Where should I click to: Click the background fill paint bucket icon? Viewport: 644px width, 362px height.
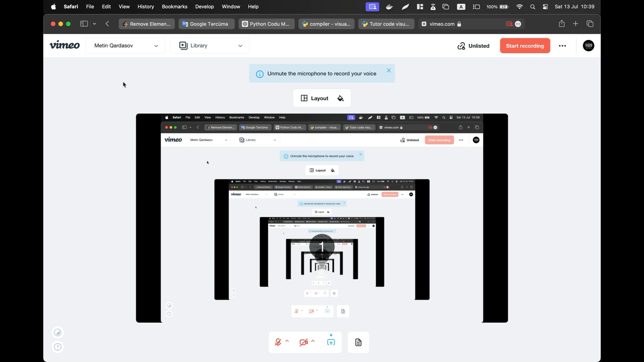(x=340, y=98)
